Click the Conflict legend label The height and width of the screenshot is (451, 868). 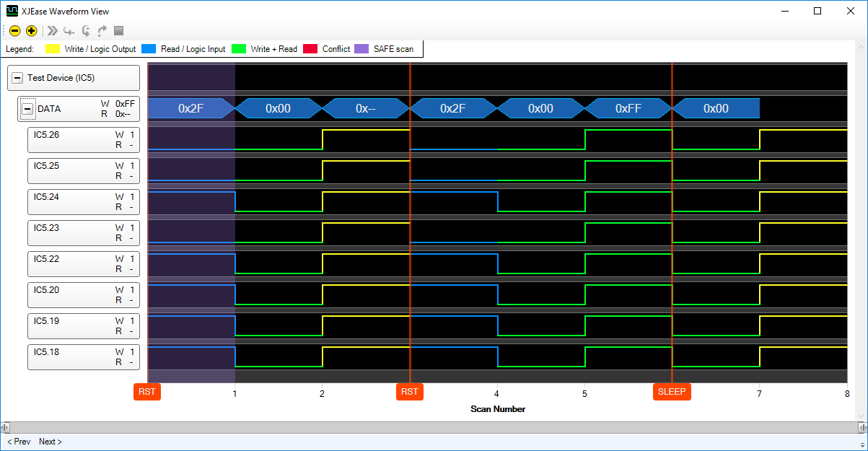tap(336, 49)
